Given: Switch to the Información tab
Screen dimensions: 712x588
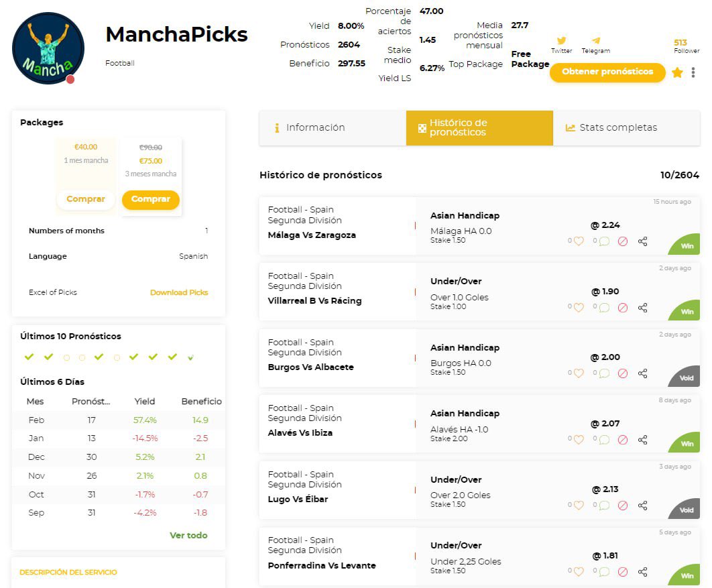Looking at the screenshot, I should (x=333, y=127).
